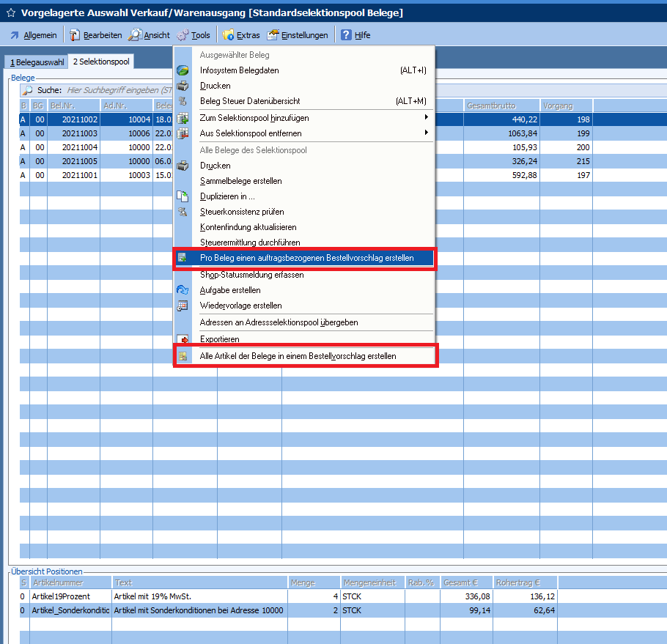Click printer icon beside Sammelbelege erstellen

[183, 166]
